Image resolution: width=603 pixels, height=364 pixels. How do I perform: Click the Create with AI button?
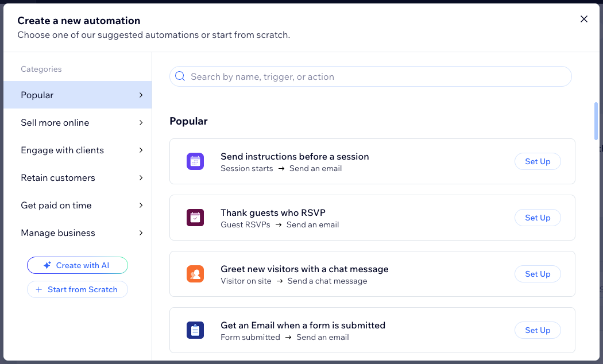(78, 265)
